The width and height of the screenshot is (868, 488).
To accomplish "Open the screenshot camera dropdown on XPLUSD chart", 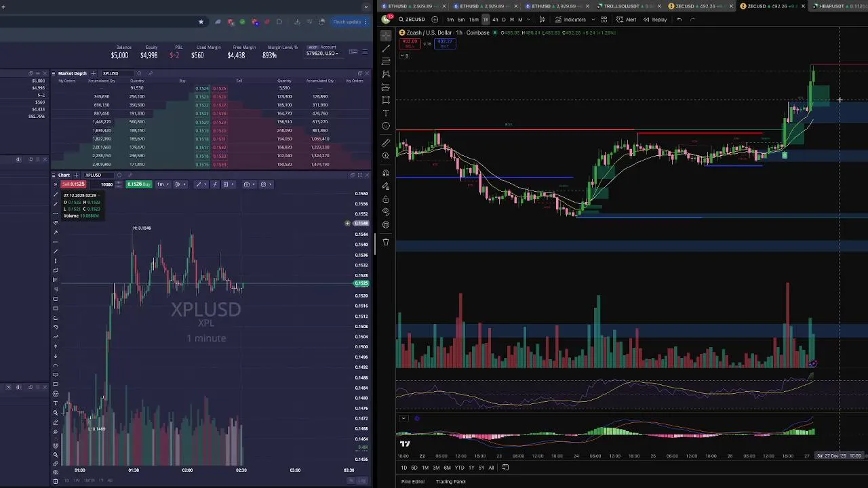I will click(x=249, y=184).
